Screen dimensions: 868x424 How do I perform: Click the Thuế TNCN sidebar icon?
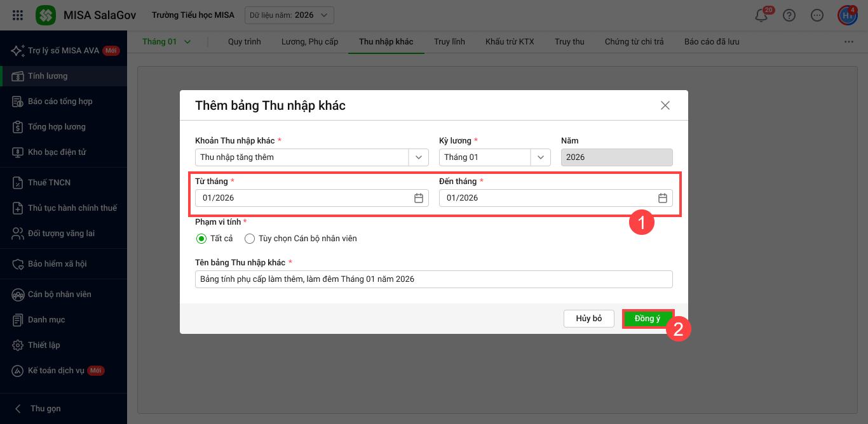point(18,183)
